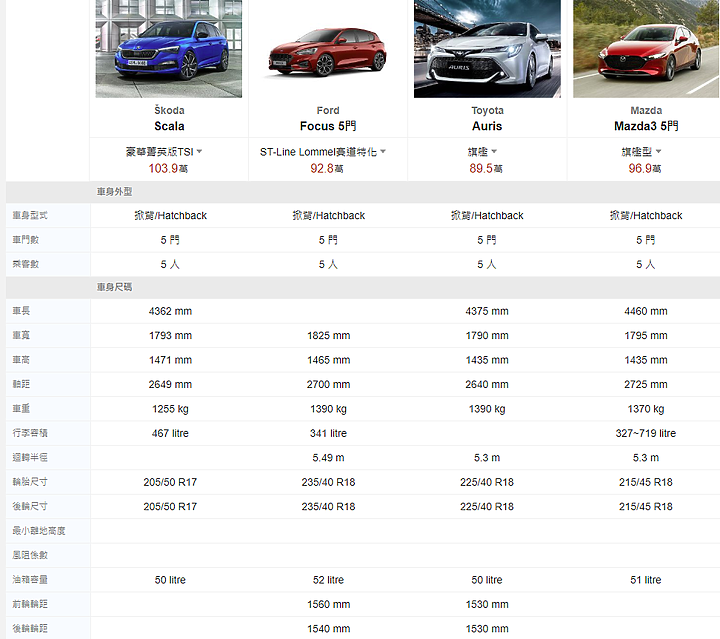Expand the Auris 旗艦 trim dropdown
This screenshot has width=720, height=639.
482,152
